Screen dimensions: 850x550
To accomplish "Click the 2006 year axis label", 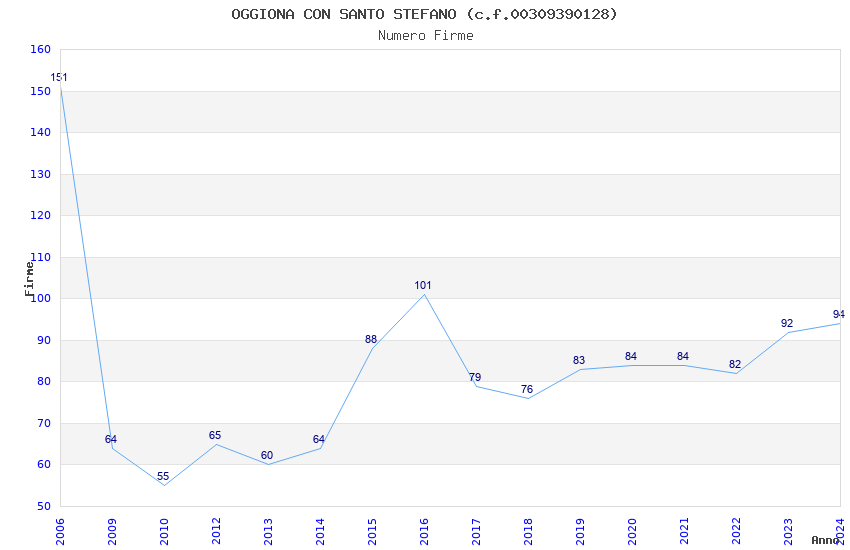I will point(60,532).
